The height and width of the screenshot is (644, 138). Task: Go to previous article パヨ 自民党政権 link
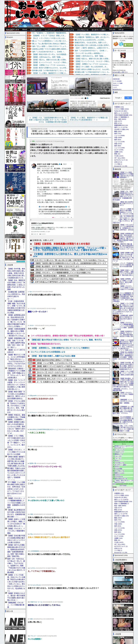coord(48,120)
